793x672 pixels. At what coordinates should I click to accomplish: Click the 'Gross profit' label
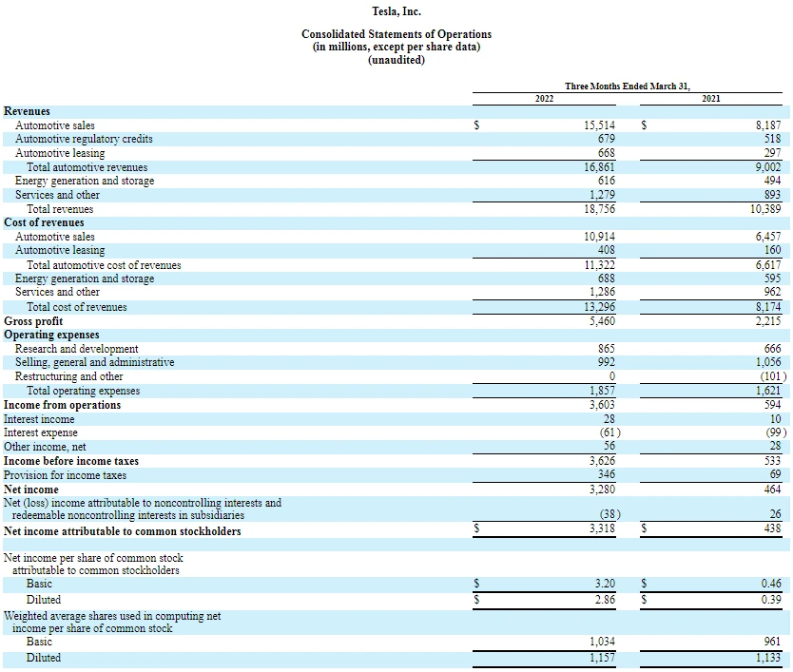pos(33,321)
